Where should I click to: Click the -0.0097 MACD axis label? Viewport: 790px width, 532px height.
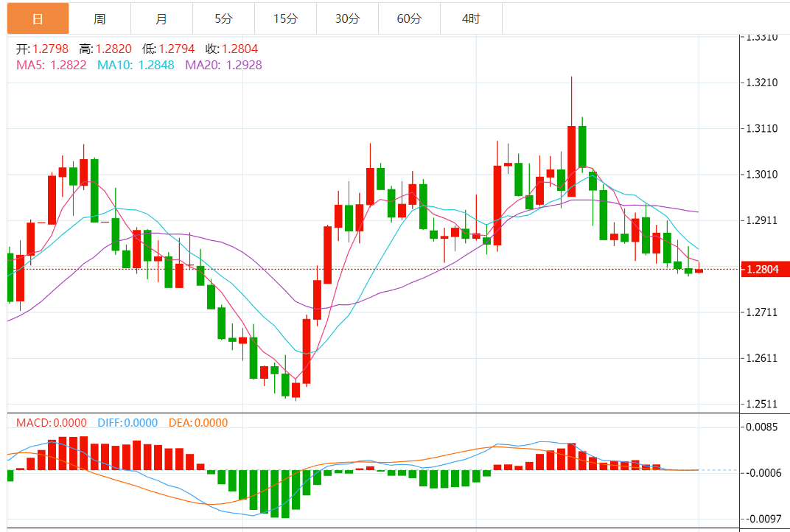[762, 519]
